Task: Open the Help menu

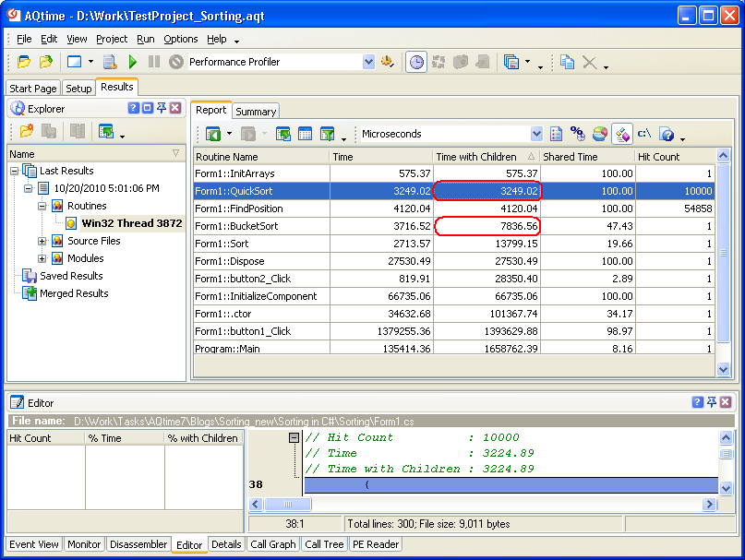Action: click(217, 39)
